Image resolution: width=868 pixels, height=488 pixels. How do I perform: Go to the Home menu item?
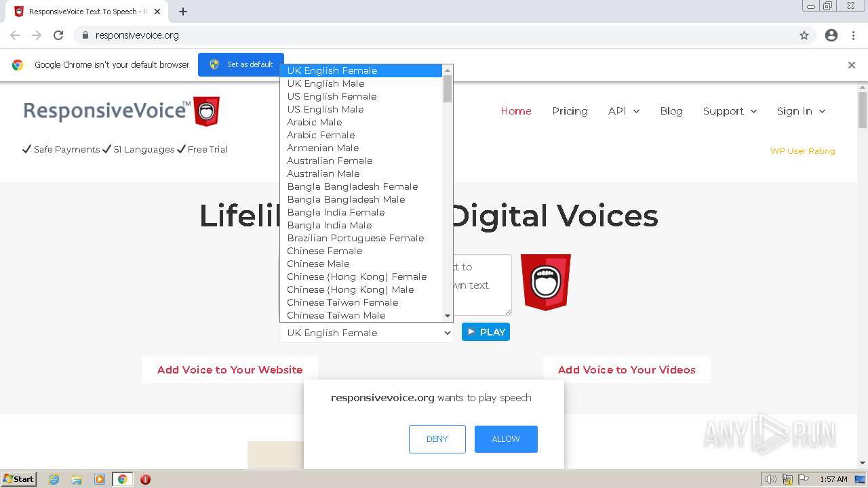(516, 111)
